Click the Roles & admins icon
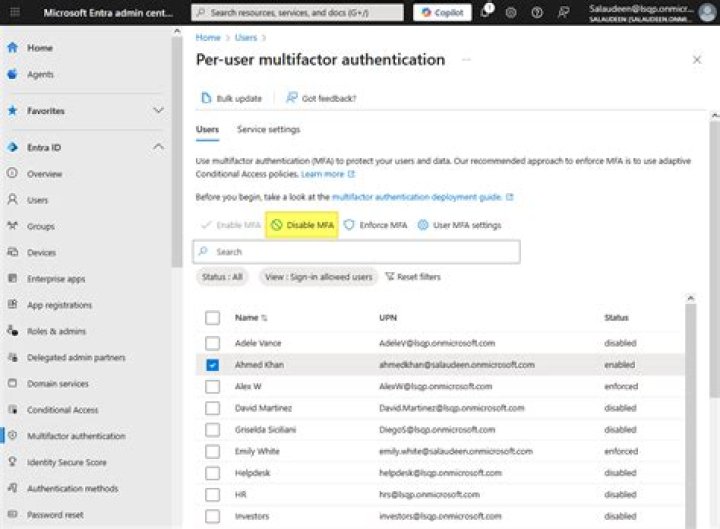The height and width of the screenshot is (529, 720). pyautogui.click(x=13, y=331)
